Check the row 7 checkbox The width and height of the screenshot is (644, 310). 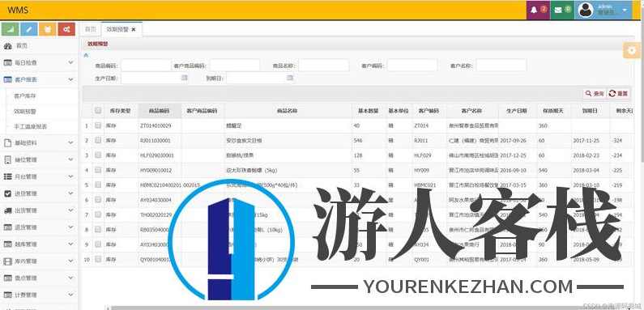pos(98,214)
